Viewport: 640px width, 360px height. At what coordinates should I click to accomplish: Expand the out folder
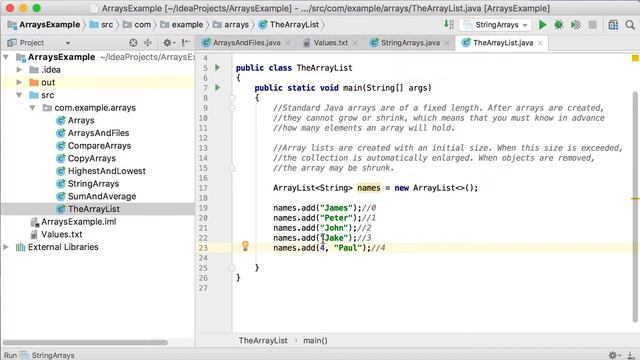[x=19, y=82]
